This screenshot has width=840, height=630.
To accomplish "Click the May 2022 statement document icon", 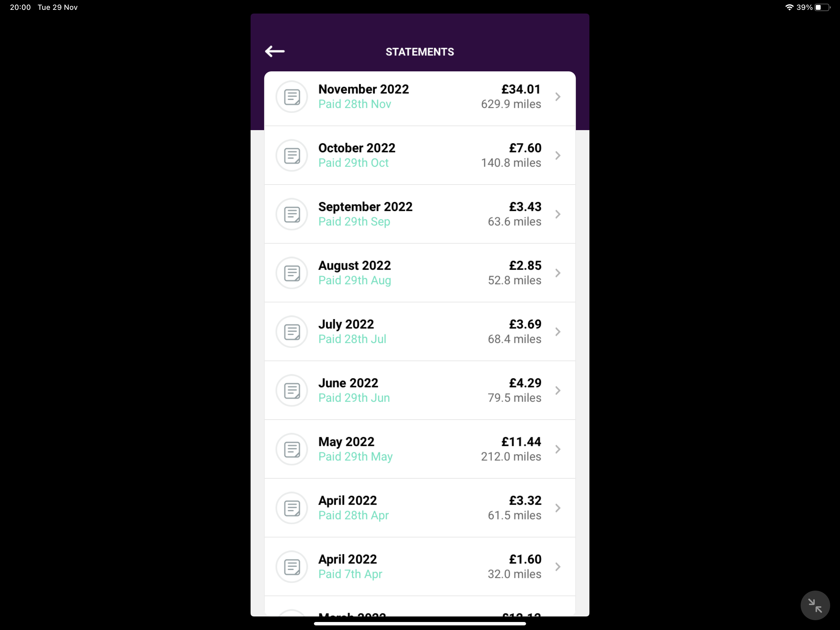I will click(x=292, y=449).
